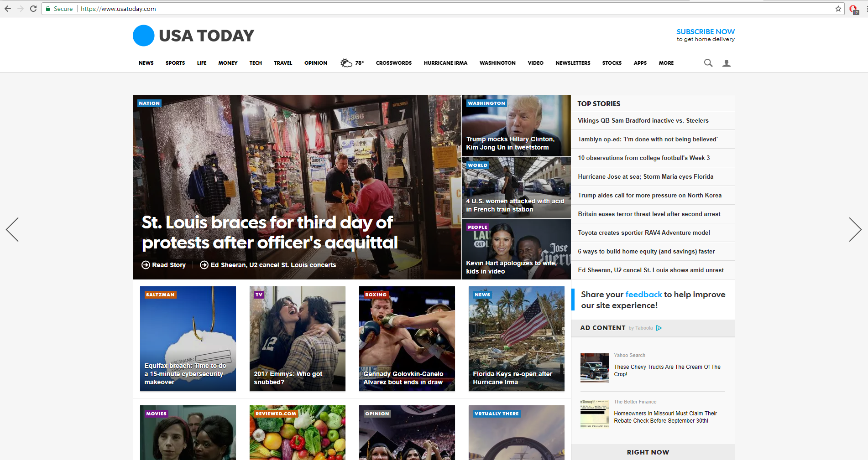The height and width of the screenshot is (460, 868).
Task: Open the SPORTS navigation section
Action: point(175,63)
